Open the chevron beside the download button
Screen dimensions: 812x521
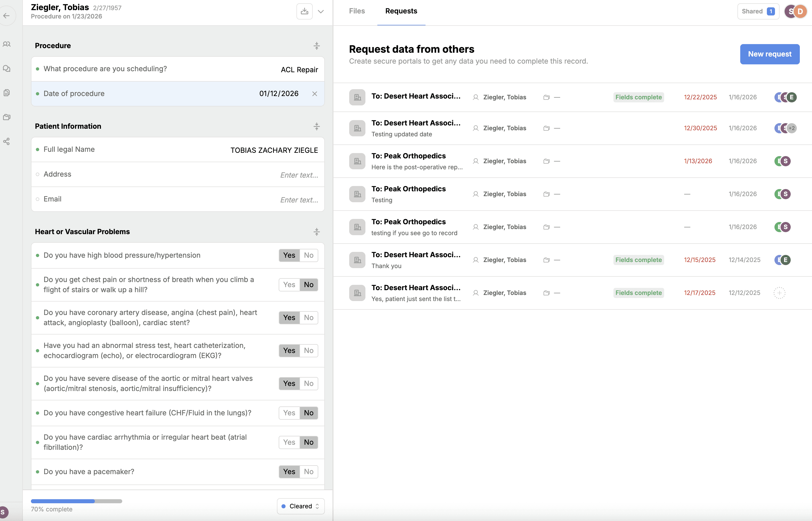pos(320,11)
